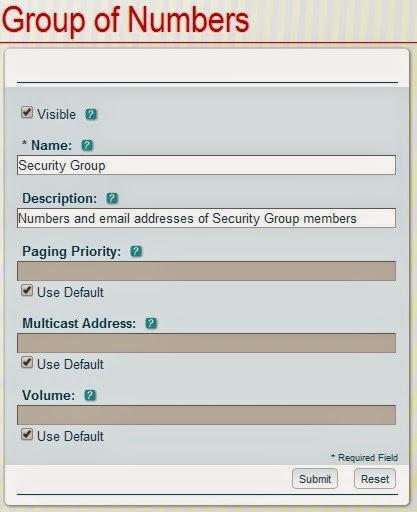Open help icon next to Visible
The width and height of the screenshot is (417, 512).
pyautogui.click(x=91, y=114)
